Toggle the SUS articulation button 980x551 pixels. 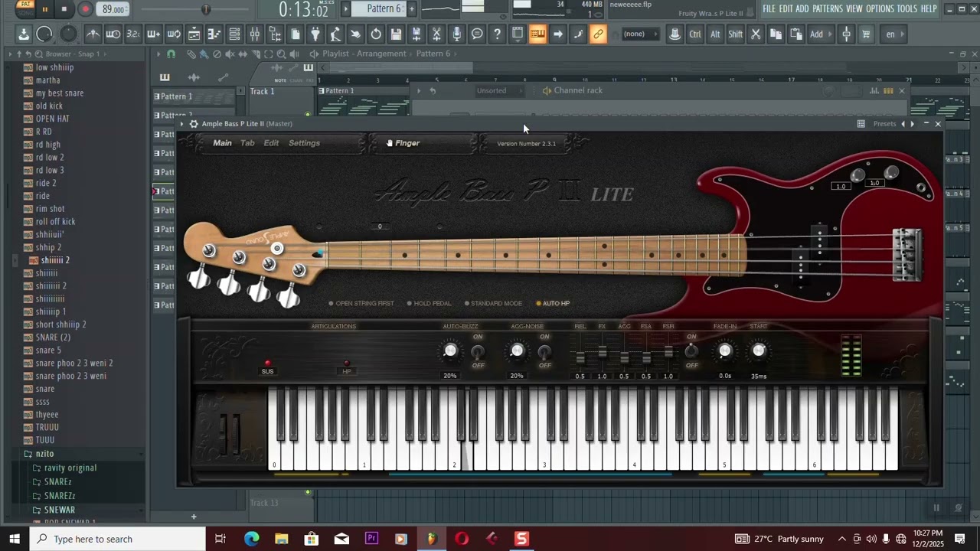click(x=267, y=367)
